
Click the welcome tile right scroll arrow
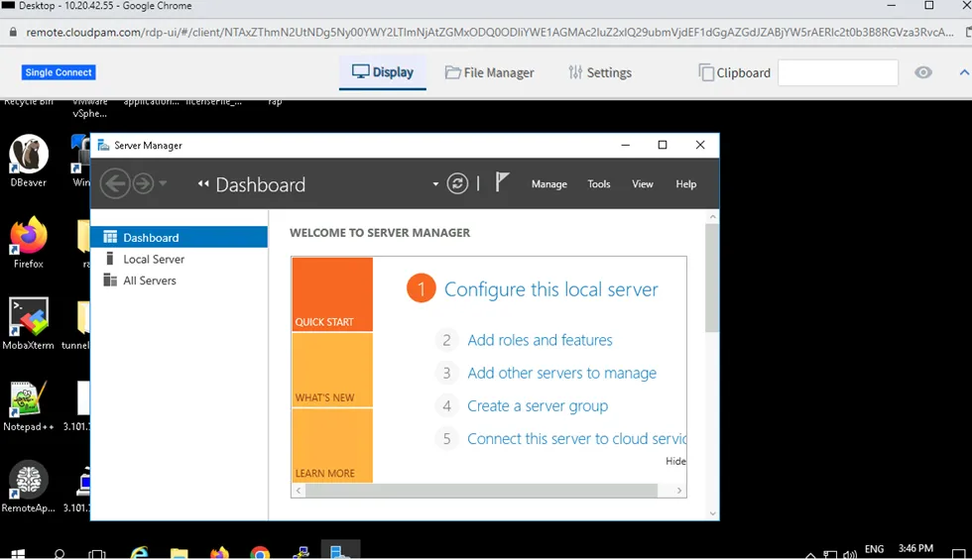pos(679,490)
